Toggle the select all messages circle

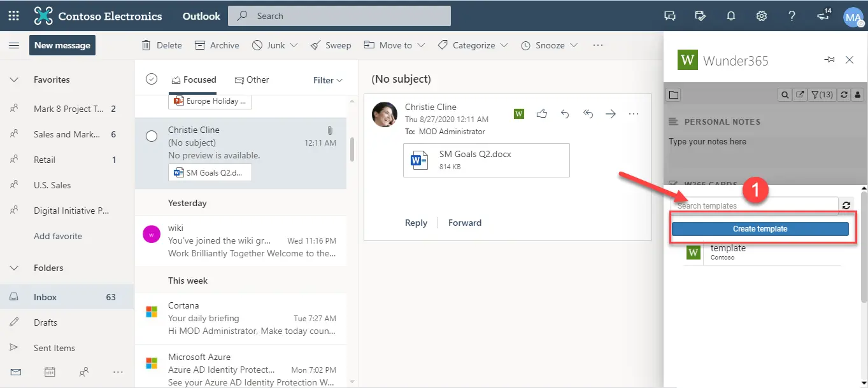[x=152, y=80]
